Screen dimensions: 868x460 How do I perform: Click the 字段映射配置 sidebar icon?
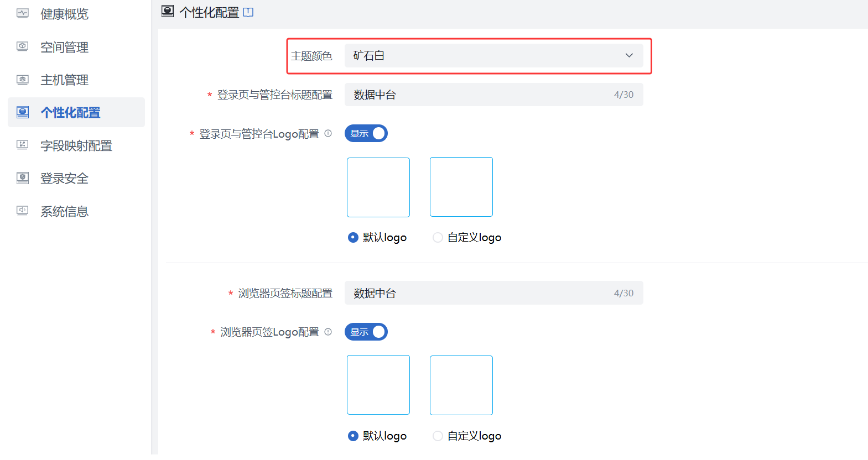(23, 145)
